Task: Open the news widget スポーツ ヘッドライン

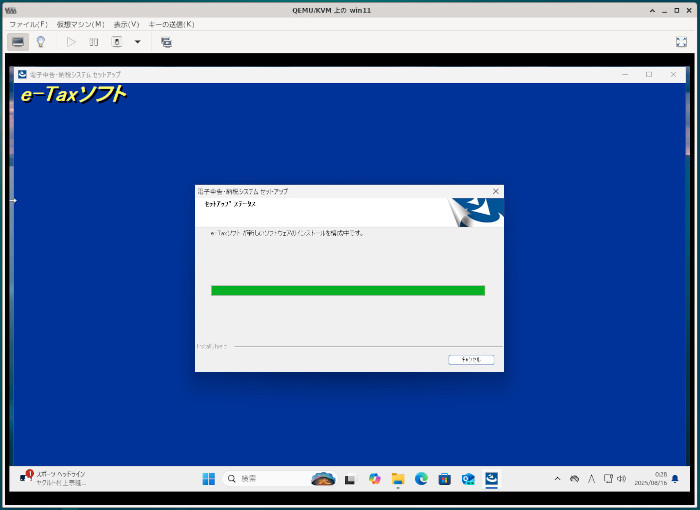Action: tap(53, 478)
